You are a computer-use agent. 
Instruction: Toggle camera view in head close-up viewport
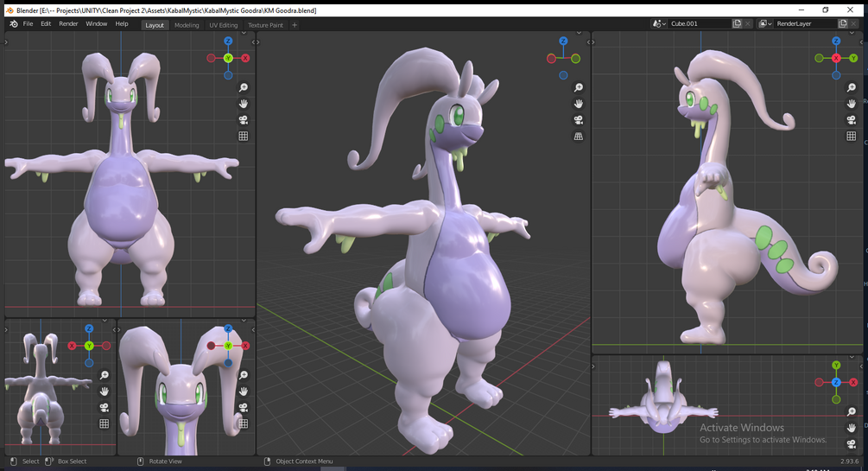(x=243, y=407)
